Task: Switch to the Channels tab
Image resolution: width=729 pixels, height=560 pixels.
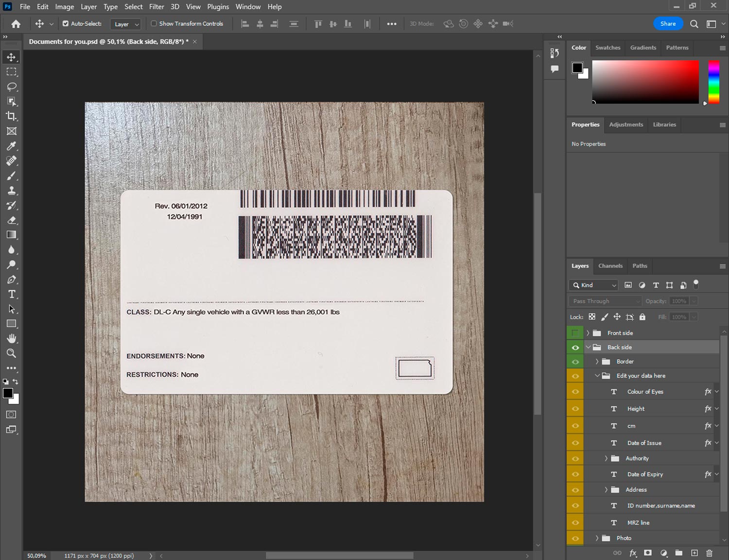Action: (x=610, y=266)
